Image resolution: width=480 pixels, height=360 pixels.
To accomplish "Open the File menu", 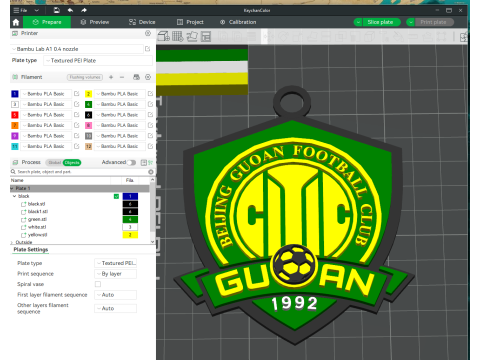I will [21, 10].
